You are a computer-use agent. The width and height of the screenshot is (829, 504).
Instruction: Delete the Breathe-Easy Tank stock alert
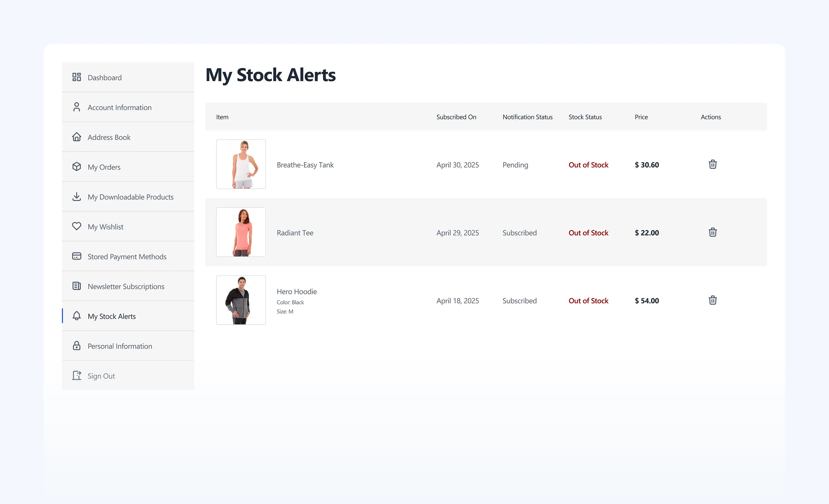[x=713, y=164]
